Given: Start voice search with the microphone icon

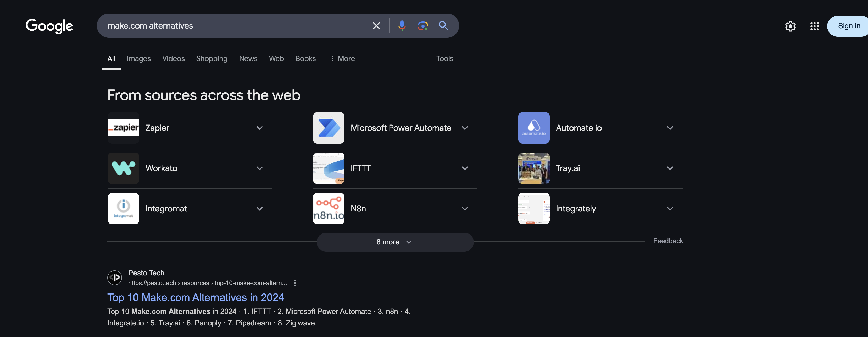Looking at the screenshot, I should pyautogui.click(x=402, y=26).
